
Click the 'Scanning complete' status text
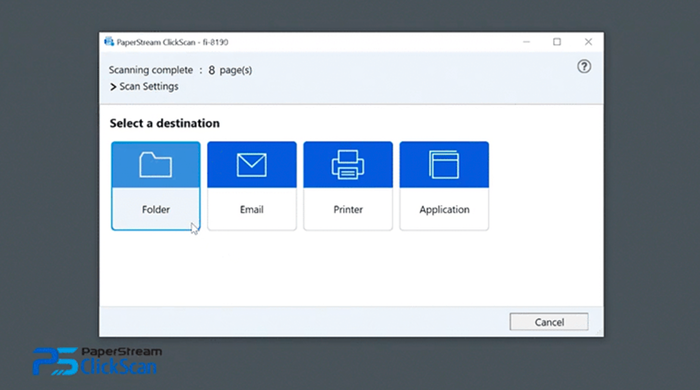pyautogui.click(x=151, y=70)
